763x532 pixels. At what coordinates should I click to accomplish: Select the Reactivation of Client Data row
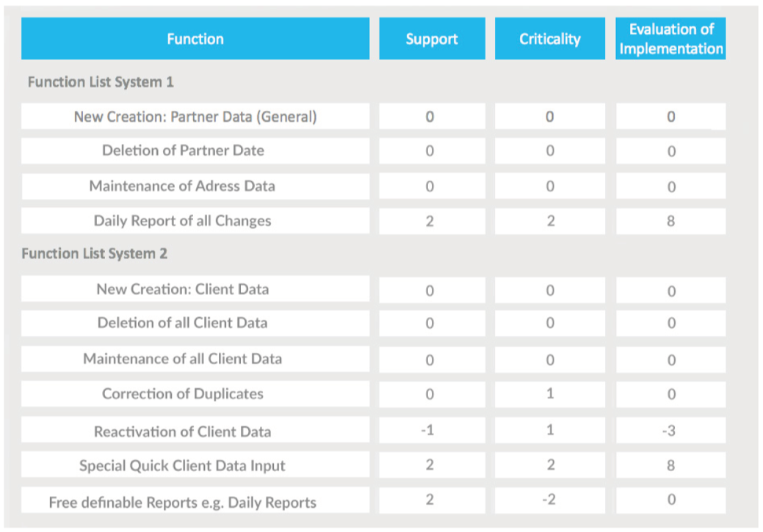[195, 429]
